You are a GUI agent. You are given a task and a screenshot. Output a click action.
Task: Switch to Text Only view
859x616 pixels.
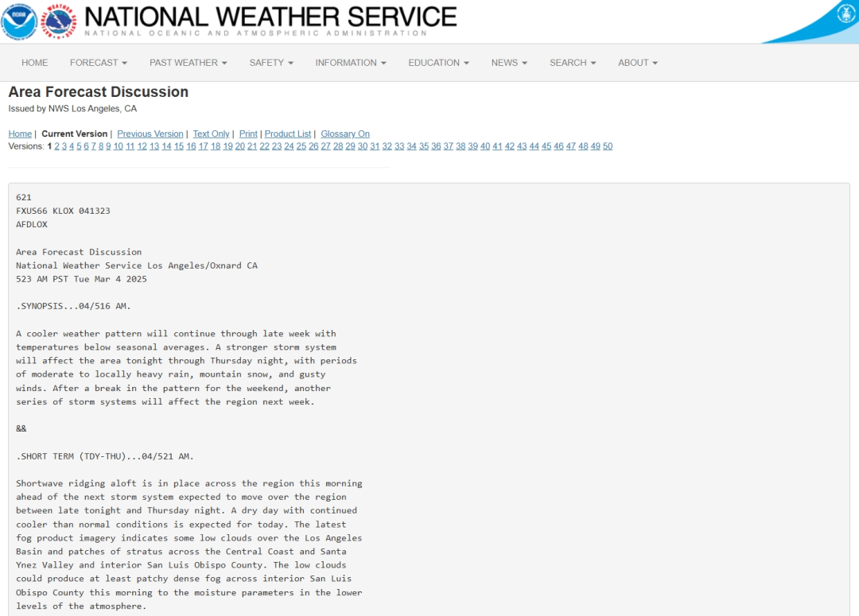(x=211, y=134)
